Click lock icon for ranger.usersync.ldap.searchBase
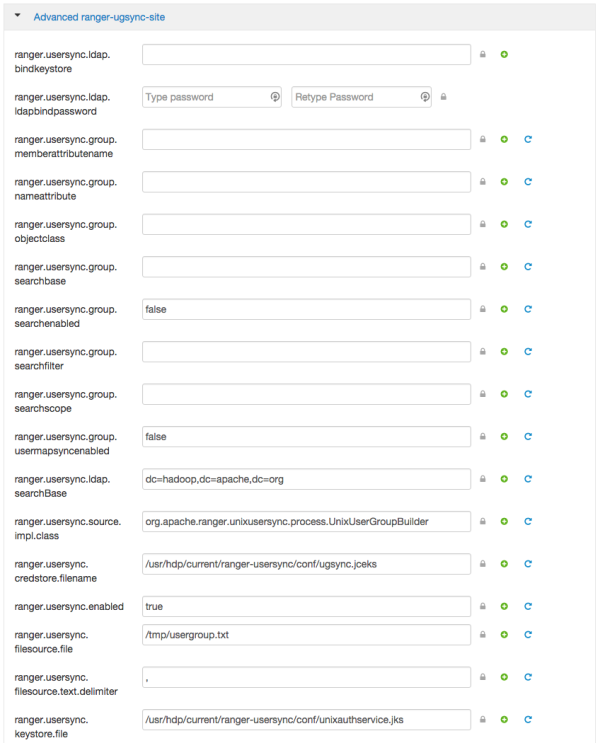This screenshot has width=600, height=743. (483, 479)
